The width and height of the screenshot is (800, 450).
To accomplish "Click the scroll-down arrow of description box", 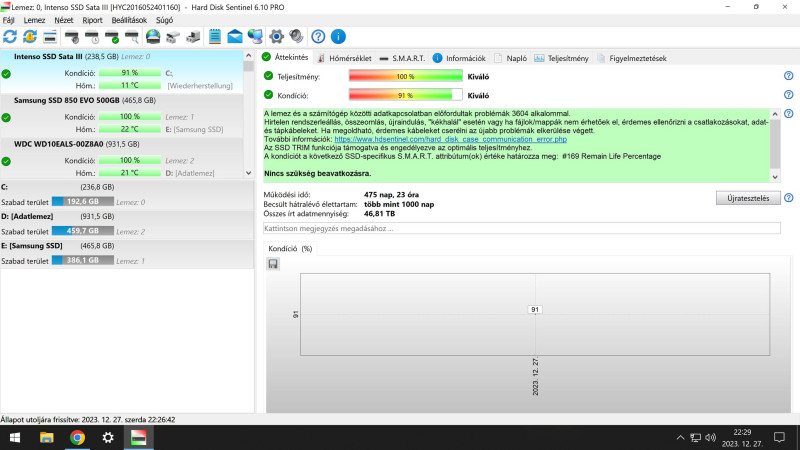I will (775, 177).
